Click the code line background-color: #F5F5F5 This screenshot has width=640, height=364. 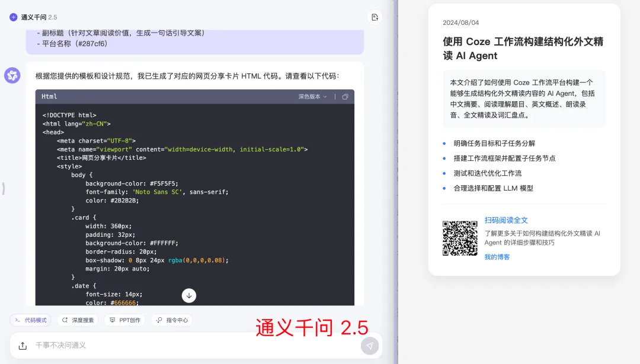point(132,183)
